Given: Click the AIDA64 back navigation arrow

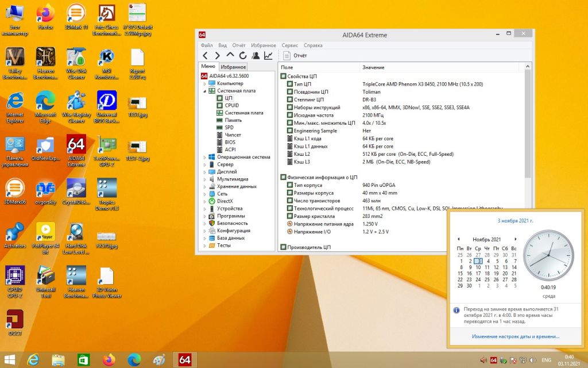Looking at the screenshot, I should coord(205,56).
